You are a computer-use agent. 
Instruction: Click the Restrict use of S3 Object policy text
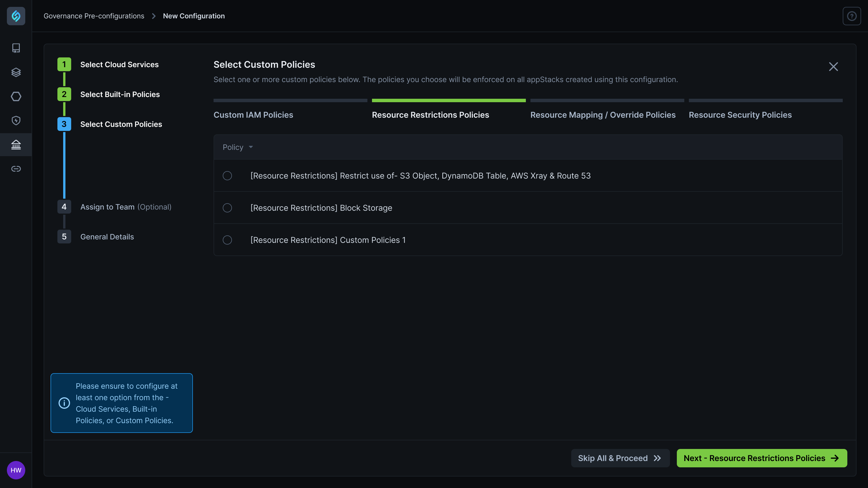click(x=420, y=176)
